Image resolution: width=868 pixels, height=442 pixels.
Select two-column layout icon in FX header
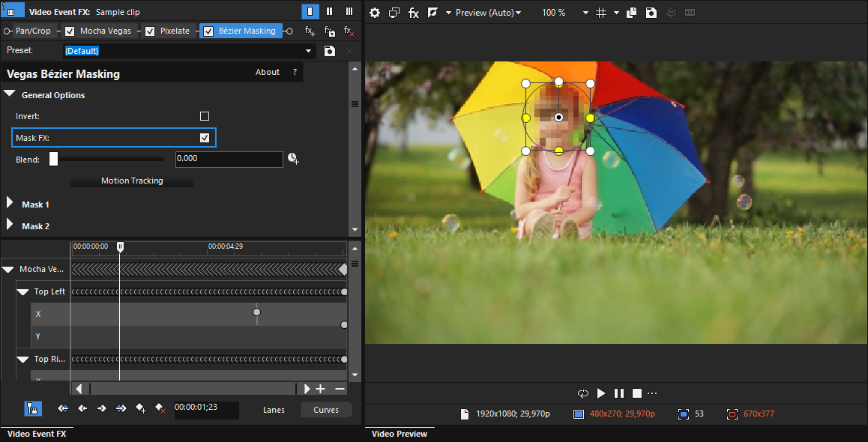point(329,12)
